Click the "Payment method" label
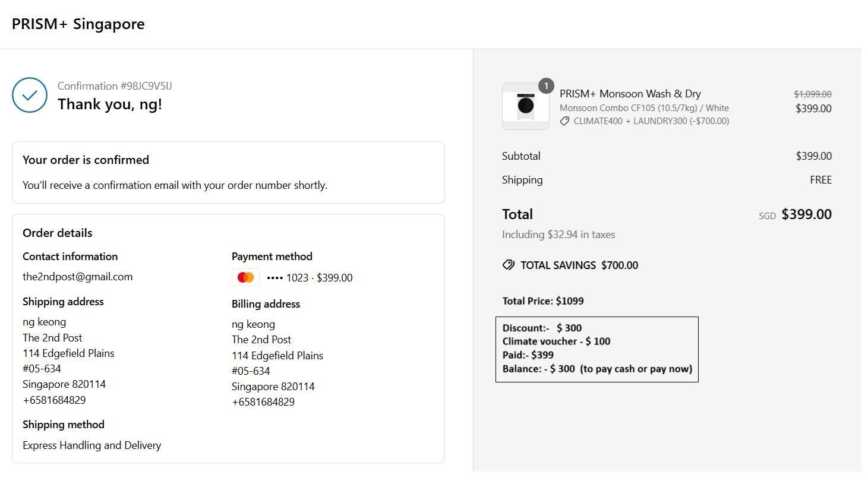The height and width of the screenshot is (484, 868). coord(272,257)
